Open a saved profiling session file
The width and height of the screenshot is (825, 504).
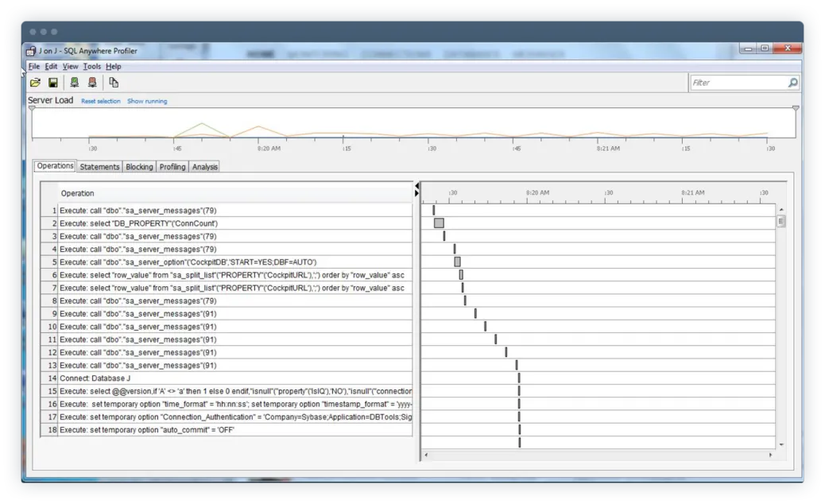35,82
